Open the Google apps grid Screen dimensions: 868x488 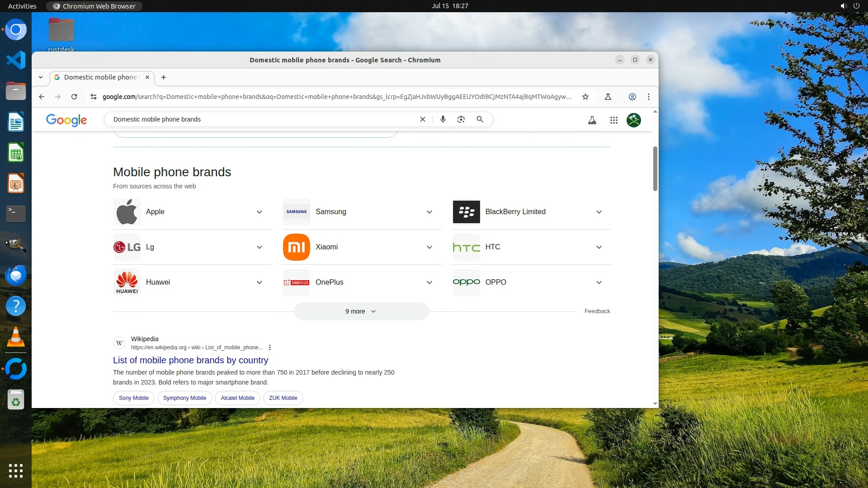click(x=613, y=120)
